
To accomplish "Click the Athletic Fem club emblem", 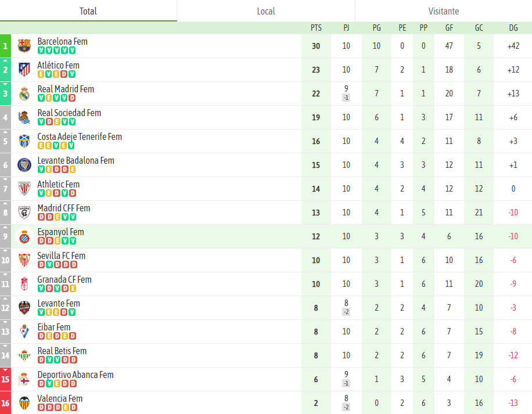I will (24, 188).
